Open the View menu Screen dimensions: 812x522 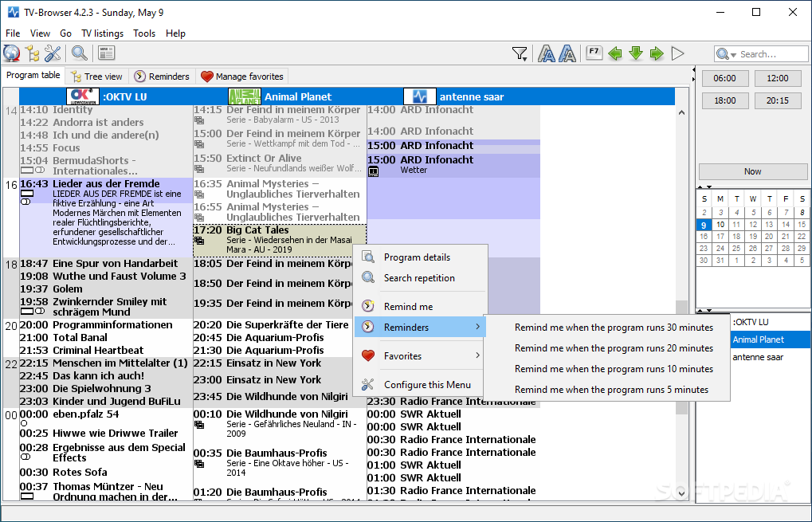(x=40, y=33)
